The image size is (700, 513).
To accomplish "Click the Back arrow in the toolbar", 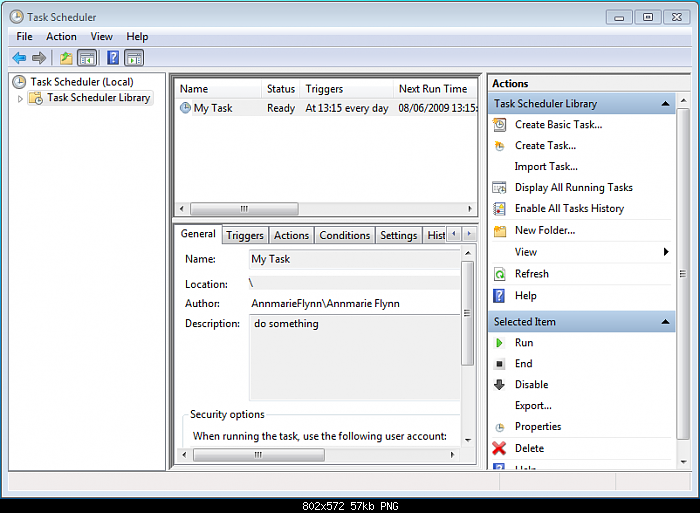I will pos(19,58).
